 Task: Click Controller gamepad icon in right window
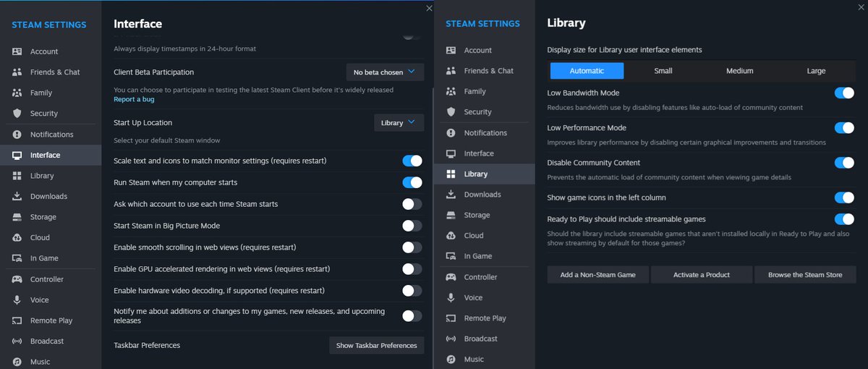(x=451, y=277)
